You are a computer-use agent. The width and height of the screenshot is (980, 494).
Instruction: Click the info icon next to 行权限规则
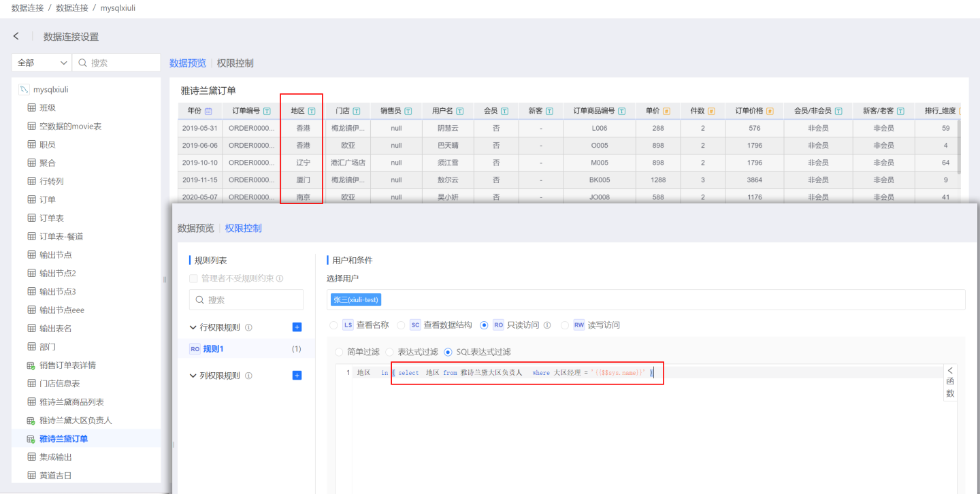coord(248,328)
